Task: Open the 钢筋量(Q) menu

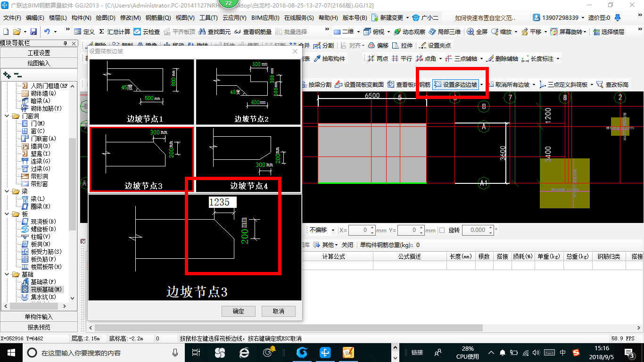Action: pyautogui.click(x=158, y=17)
